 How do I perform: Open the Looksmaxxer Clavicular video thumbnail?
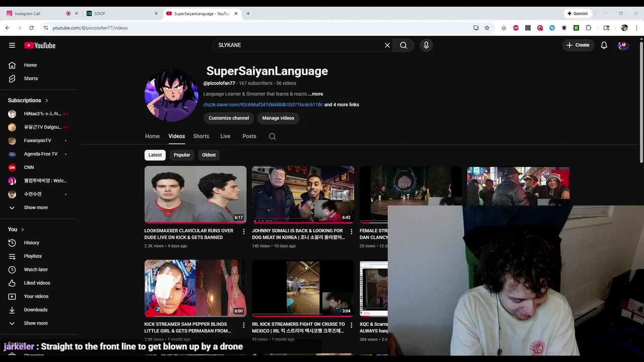(x=195, y=195)
